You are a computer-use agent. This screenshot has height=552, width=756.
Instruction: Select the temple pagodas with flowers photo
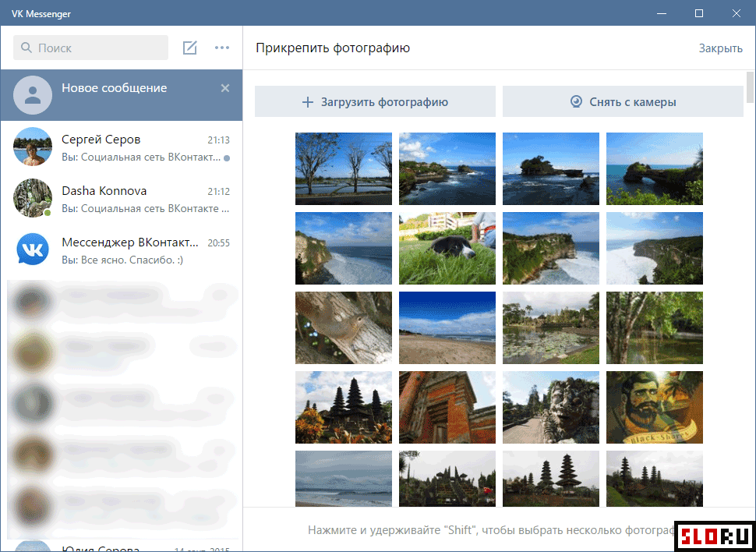[344, 407]
